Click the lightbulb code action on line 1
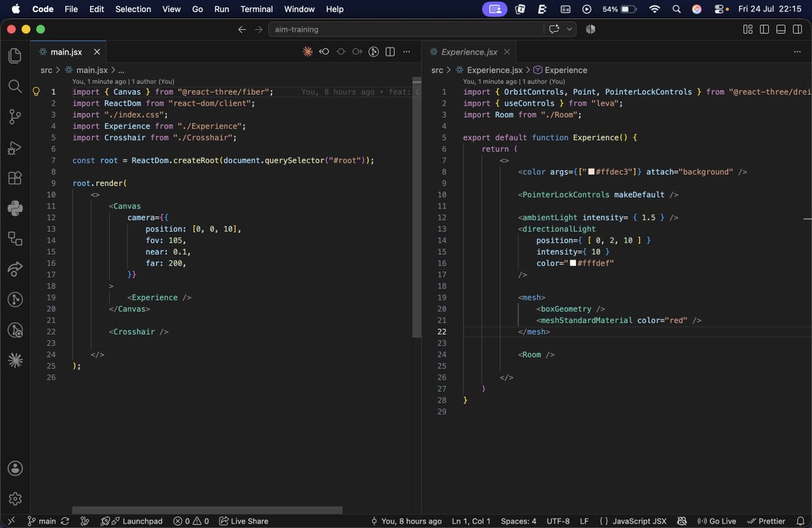Screen dimensions: 812x528 pos(37,91)
